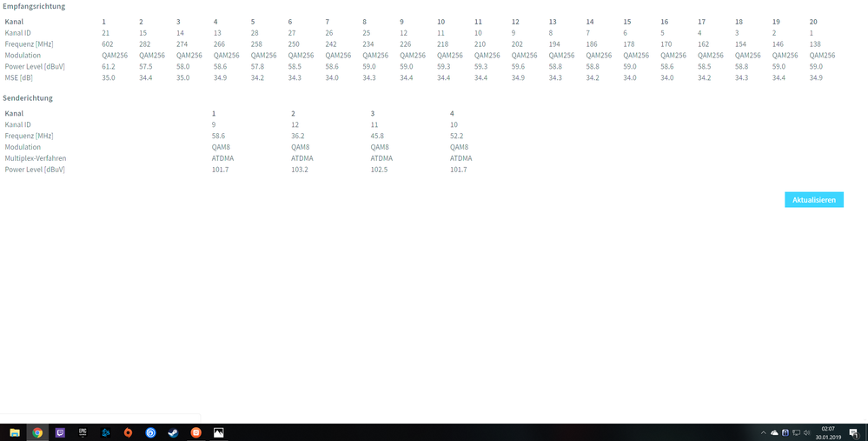Click the downstream Power Level [dBuV] label

pos(35,66)
